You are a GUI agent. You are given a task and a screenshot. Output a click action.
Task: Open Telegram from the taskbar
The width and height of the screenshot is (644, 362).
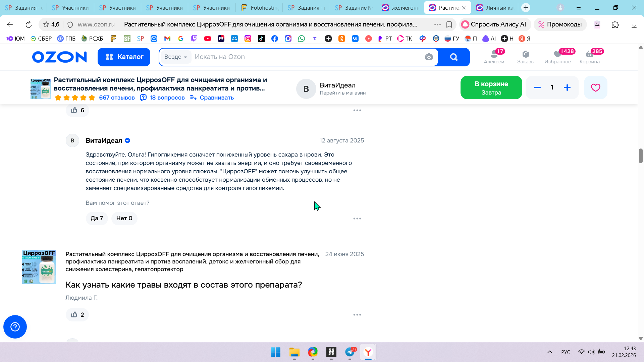tap(350, 352)
